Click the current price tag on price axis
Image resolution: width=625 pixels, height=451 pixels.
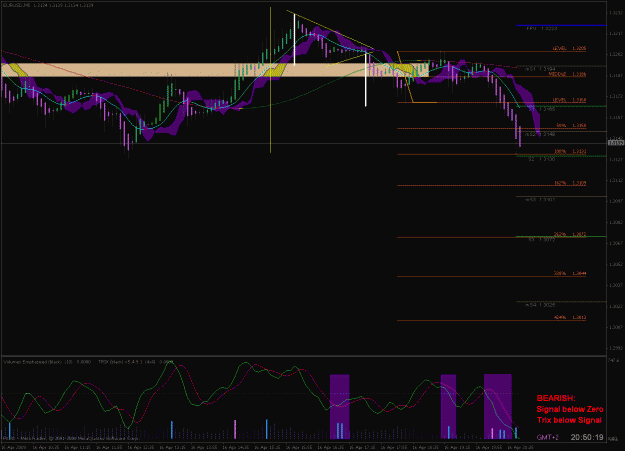point(616,143)
